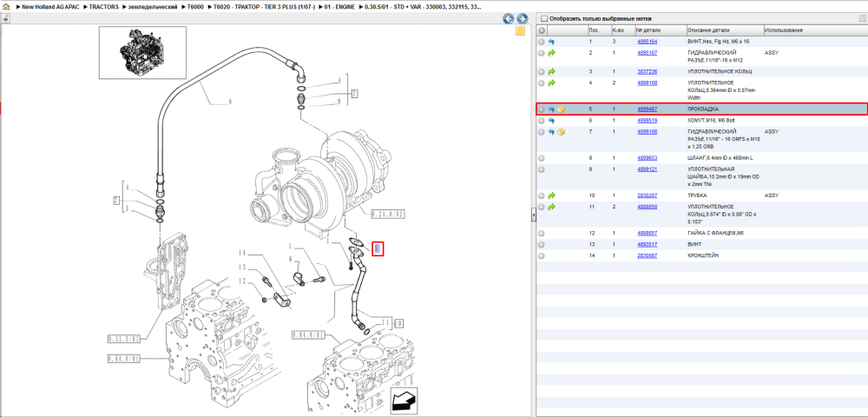Open part number 4899057 link
This screenshot has height=417, width=868.
pyautogui.click(x=648, y=233)
